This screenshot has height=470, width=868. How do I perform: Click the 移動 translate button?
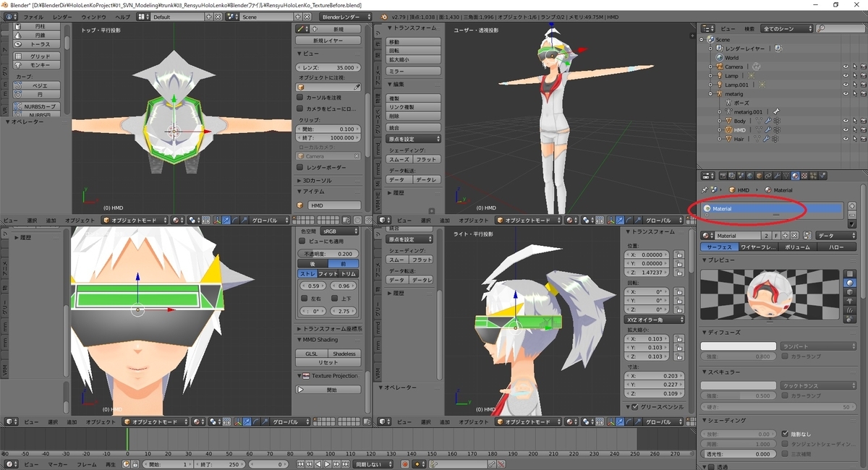(x=413, y=42)
